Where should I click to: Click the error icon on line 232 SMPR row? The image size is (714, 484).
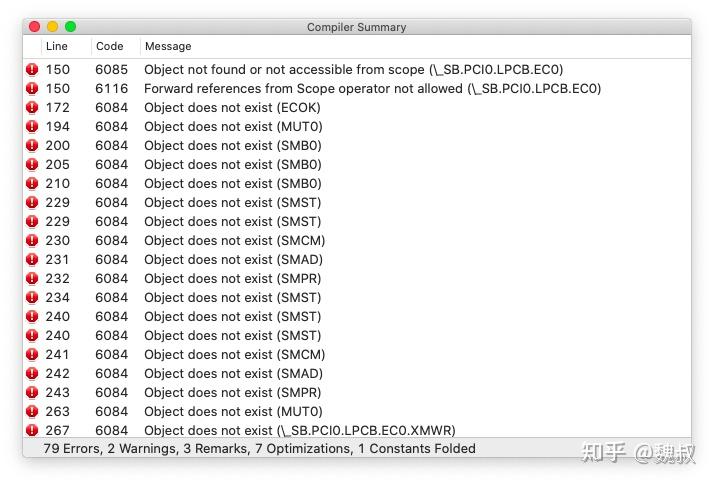click(32, 279)
